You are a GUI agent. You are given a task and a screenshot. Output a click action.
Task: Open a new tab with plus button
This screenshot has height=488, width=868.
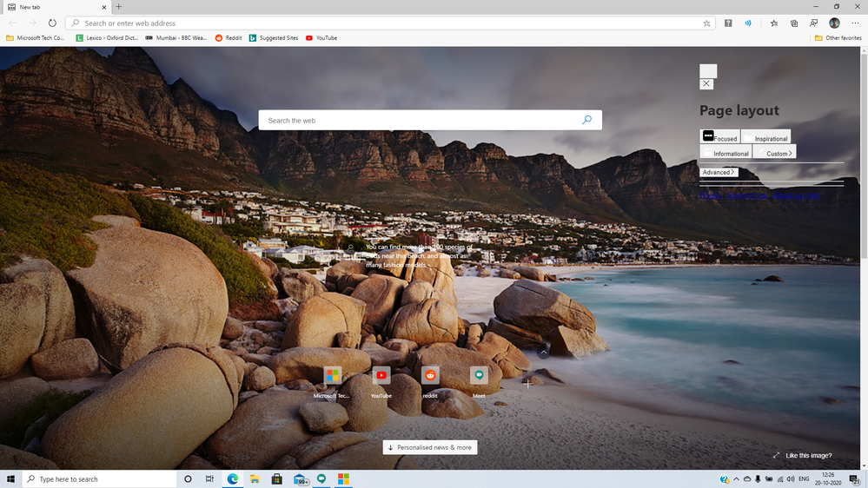point(118,7)
